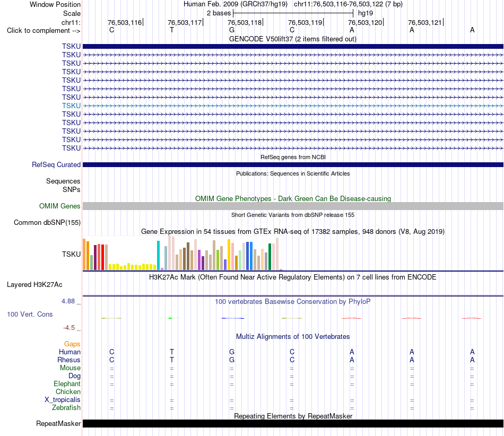This screenshot has width=504, height=436.
Task: Click the Window Position label
Action: coord(55,4)
